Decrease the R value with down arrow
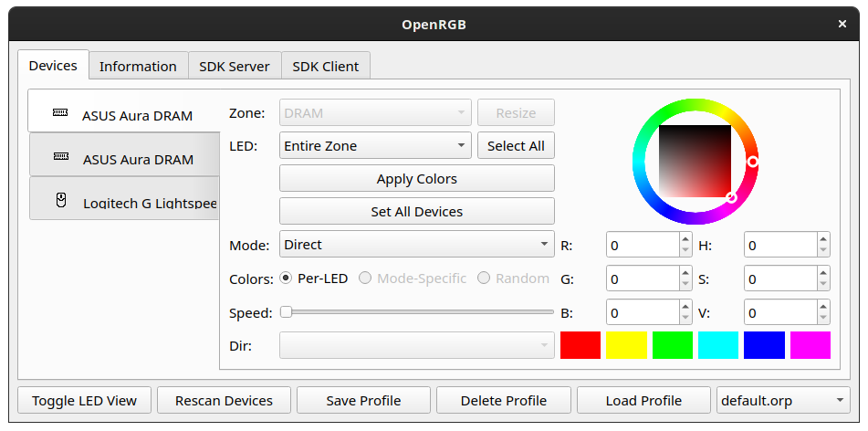Image resolution: width=868 pixels, height=431 pixels. pos(685,250)
